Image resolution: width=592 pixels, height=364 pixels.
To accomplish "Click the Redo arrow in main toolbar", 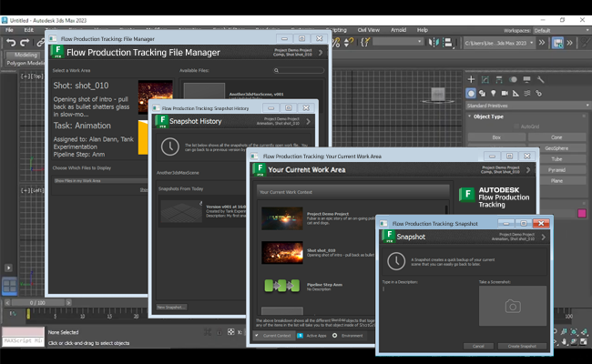I will pos(25,43).
